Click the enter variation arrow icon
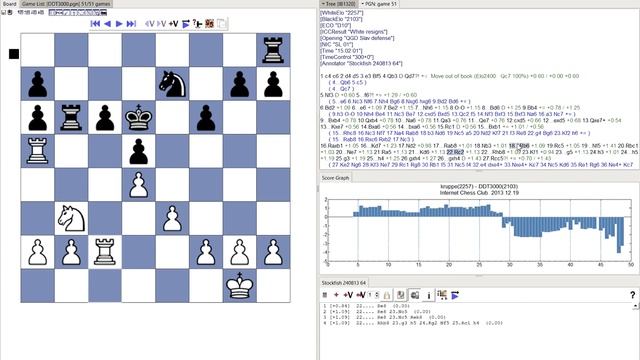The image size is (640, 360). point(162,24)
